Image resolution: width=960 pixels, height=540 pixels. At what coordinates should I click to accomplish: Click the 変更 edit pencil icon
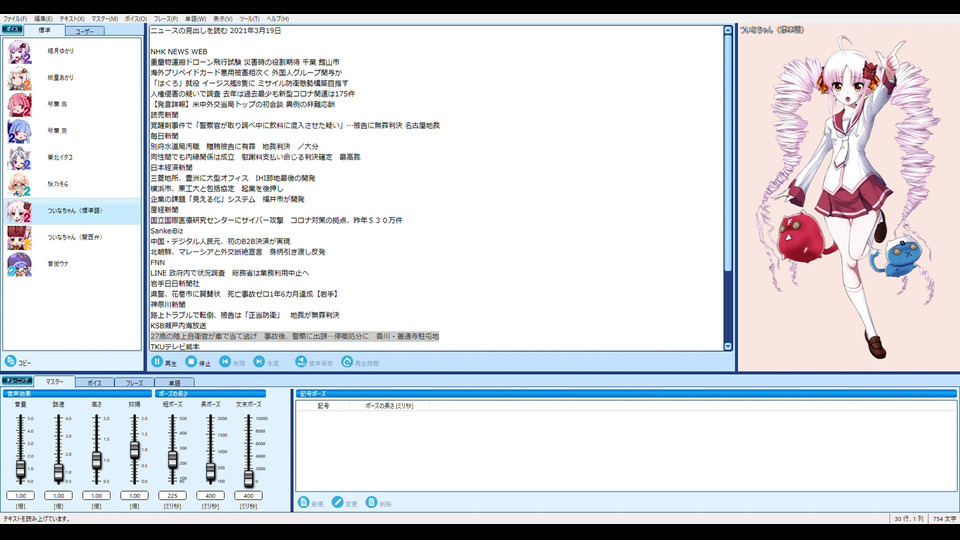337,502
